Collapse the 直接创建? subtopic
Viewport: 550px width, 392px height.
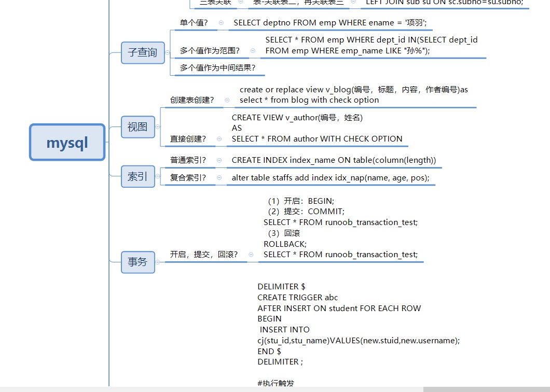[x=219, y=139]
